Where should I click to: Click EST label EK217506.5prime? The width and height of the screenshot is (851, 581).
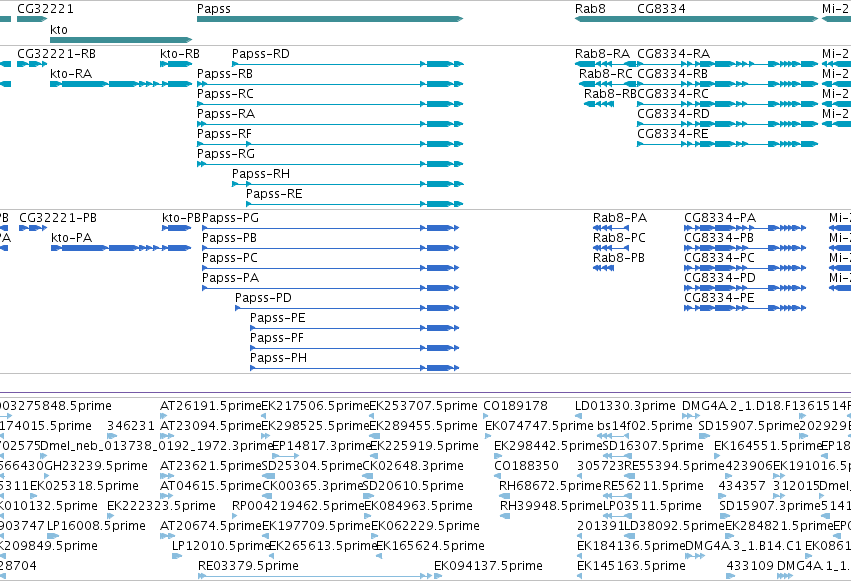315,406
